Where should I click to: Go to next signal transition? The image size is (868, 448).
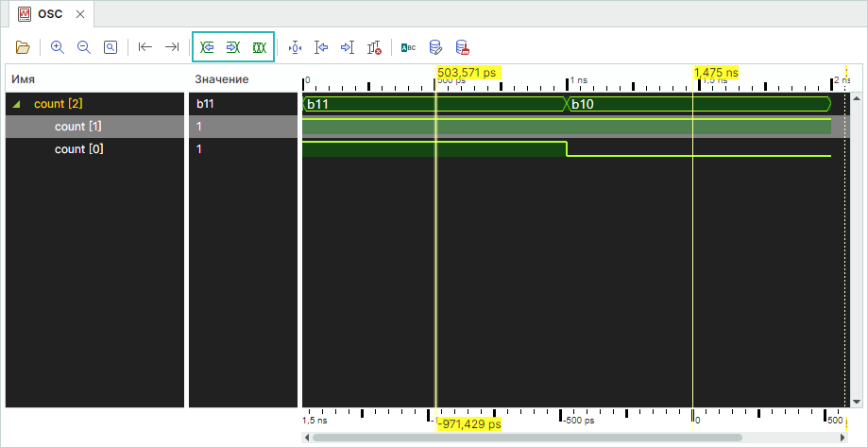tap(233, 47)
